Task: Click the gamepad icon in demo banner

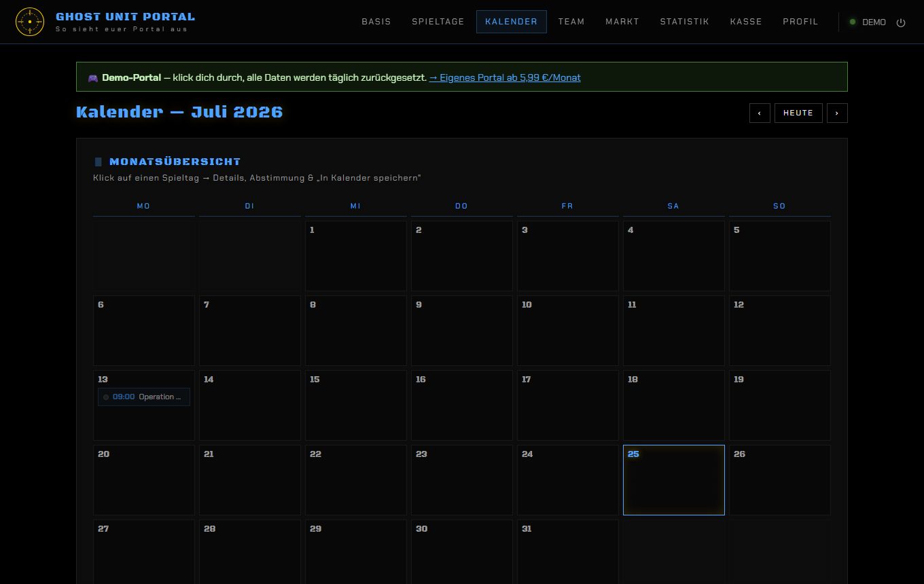Action: [x=93, y=78]
